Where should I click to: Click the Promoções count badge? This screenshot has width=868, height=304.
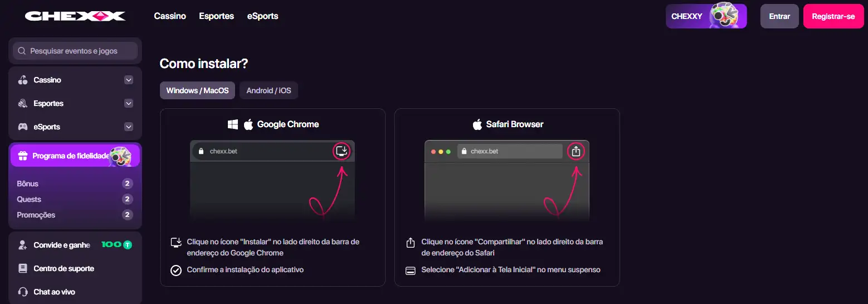(x=128, y=215)
